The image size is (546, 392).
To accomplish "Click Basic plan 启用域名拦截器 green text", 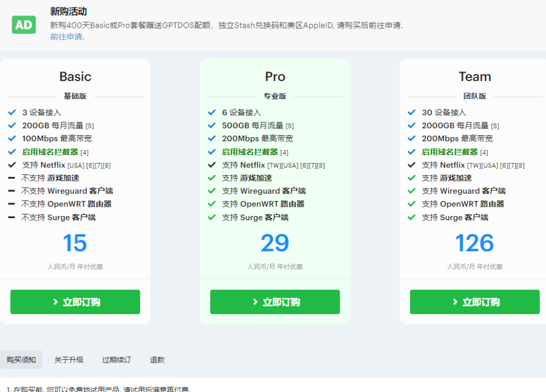I will point(50,152).
